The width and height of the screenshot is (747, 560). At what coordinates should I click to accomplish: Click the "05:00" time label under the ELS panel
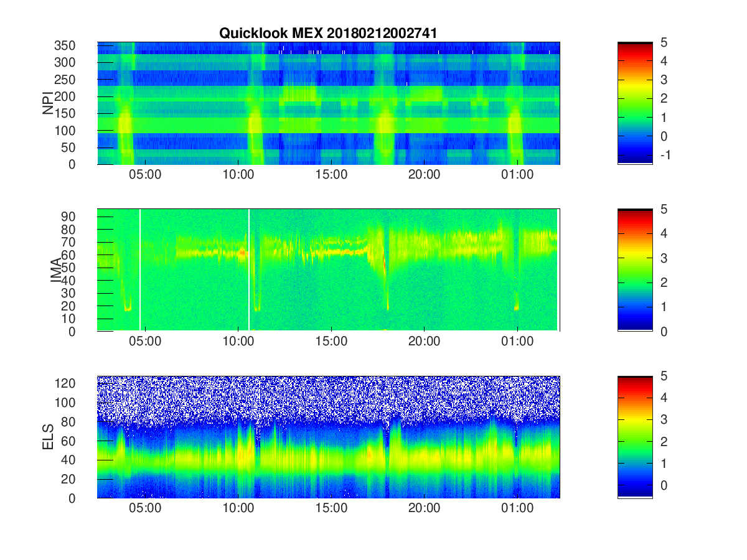coord(145,508)
